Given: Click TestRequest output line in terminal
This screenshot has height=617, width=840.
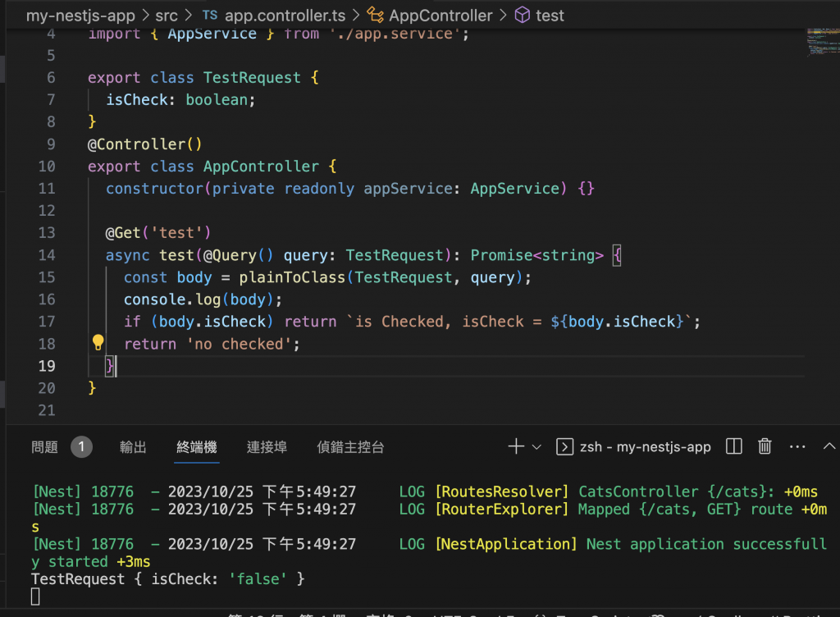Looking at the screenshot, I should pyautogui.click(x=167, y=579).
